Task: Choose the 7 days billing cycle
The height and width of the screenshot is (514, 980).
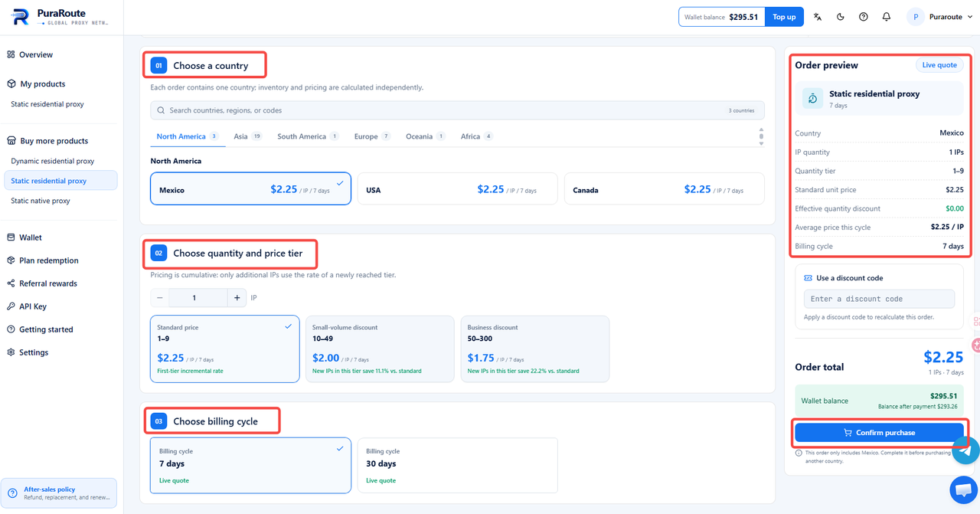Action: tap(250, 466)
